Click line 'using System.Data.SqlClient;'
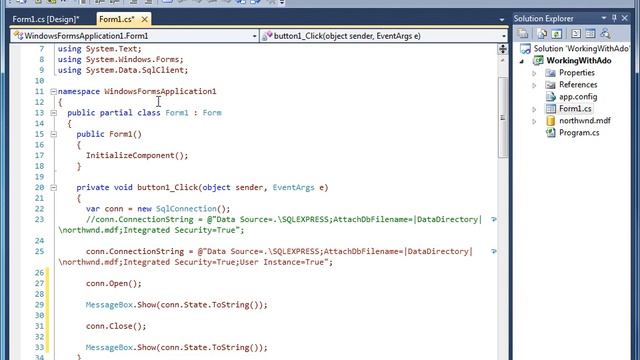Screen dimensions: 640x360 (x=123, y=70)
